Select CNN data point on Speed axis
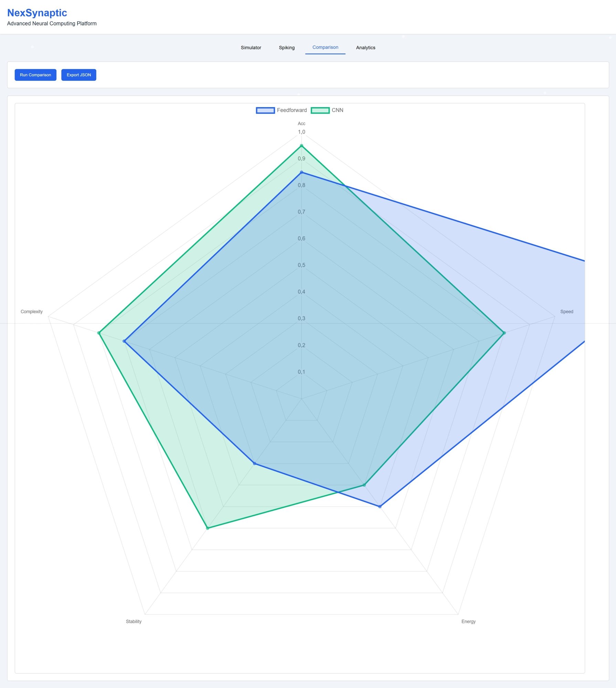 504,333
